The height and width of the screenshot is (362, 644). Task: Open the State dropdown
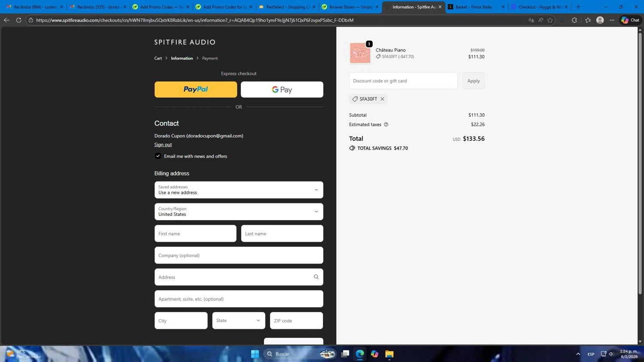239,321
